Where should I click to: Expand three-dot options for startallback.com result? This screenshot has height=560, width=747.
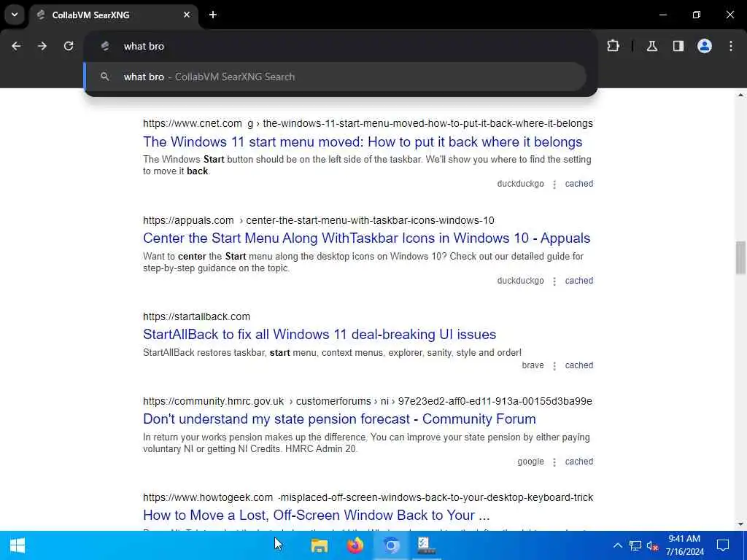[554, 366]
